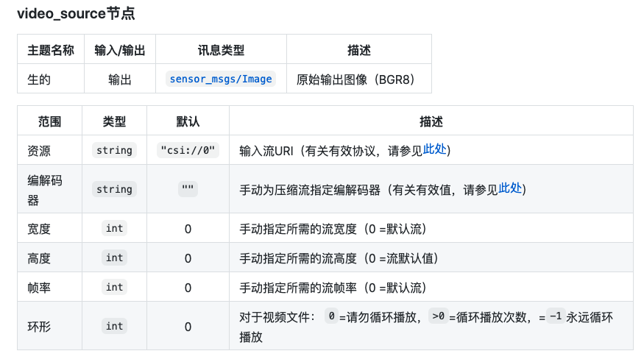644x362 pixels.
Task: Select the default 0 in the 宽度 row
Action: point(188,229)
